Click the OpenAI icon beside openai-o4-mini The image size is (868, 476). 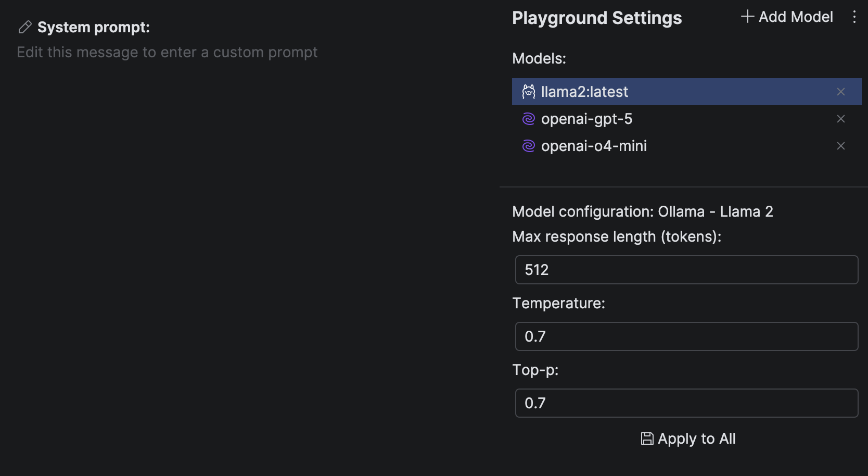click(529, 146)
